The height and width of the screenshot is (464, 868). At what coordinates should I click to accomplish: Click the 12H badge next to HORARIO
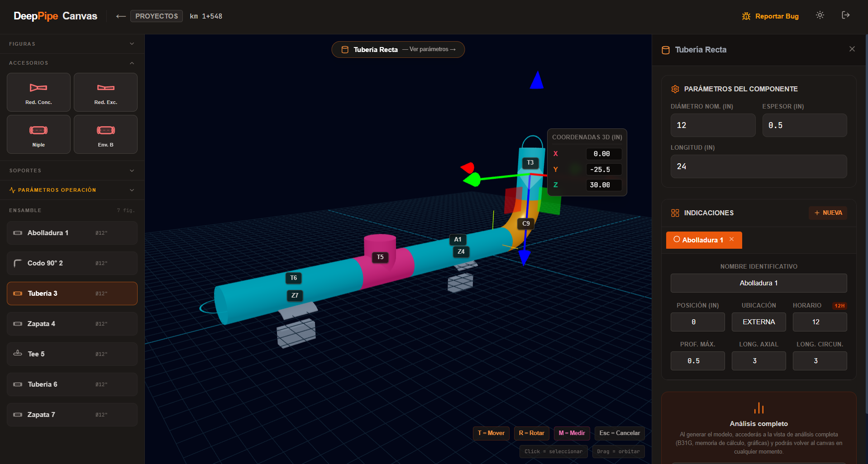click(839, 306)
